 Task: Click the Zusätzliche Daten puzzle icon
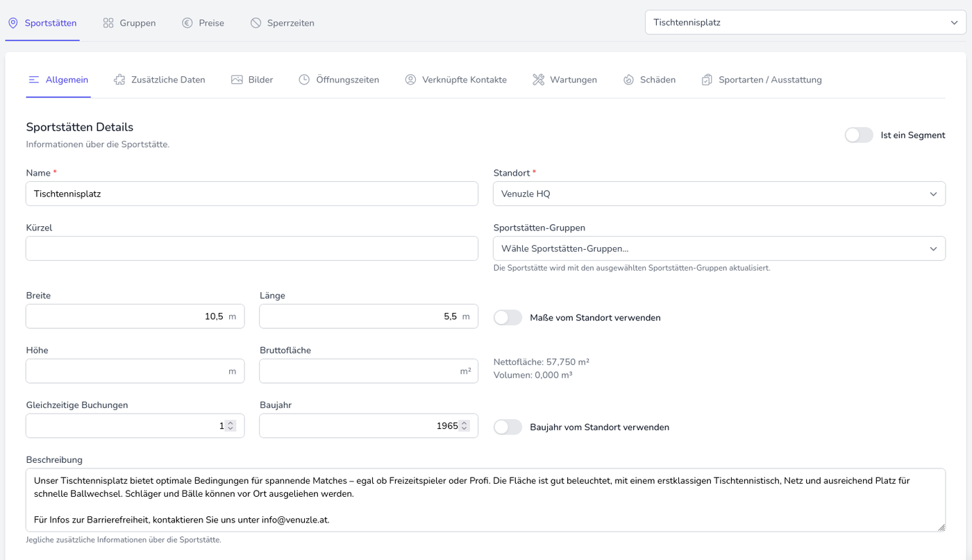pyautogui.click(x=119, y=80)
